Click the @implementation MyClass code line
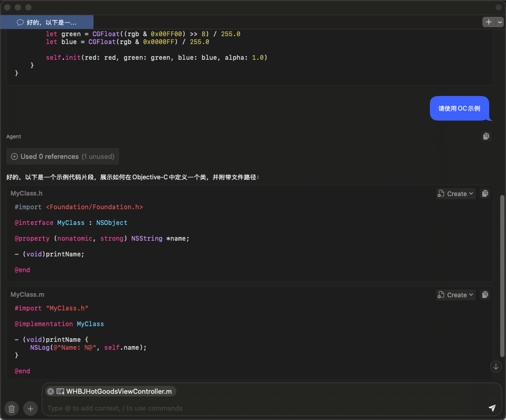506x420 pixels. 59,324
